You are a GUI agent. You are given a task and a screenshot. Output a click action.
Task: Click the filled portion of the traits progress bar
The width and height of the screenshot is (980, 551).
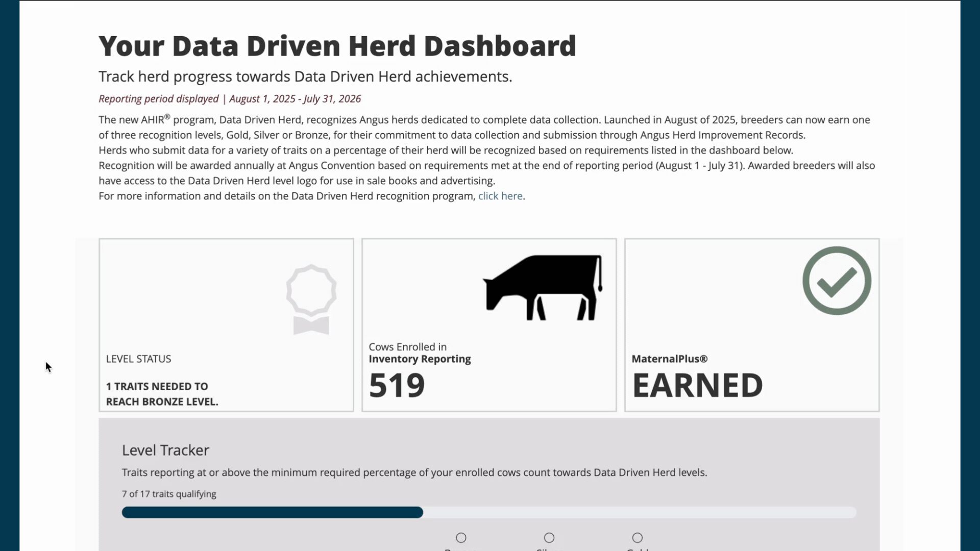click(x=272, y=512)
